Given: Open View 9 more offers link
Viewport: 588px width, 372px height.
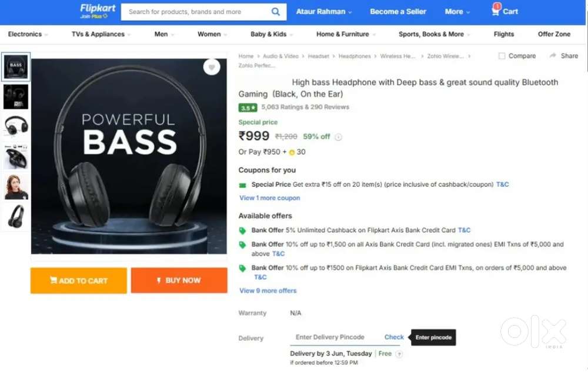Looking at the screenshot, I should point(268,290).
